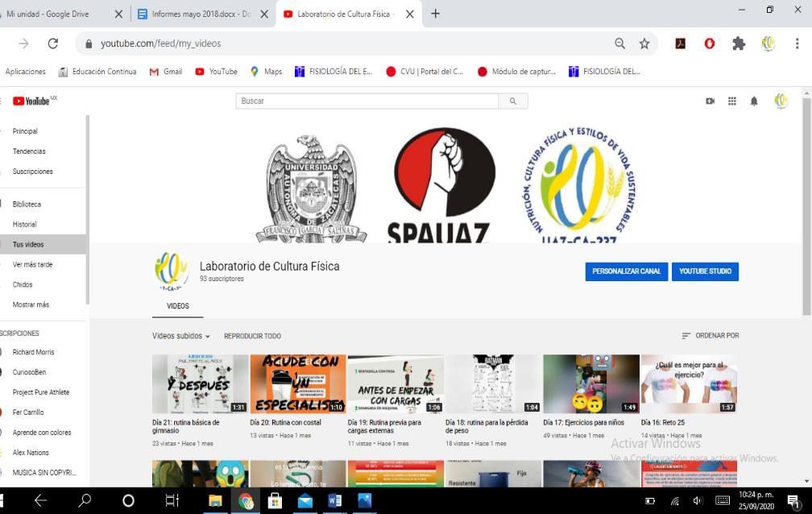Open Día 16 Reto 25 thumbnail
The image size is (812, 514).
[689, 384]
